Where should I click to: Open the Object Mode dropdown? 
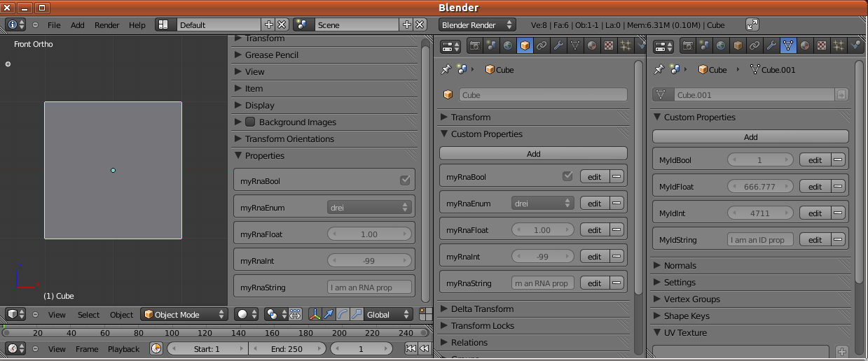pyautogui.click(x=185, y=314)
